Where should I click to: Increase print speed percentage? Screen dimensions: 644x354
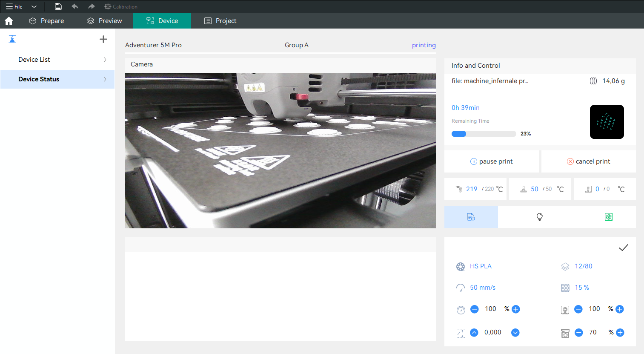click(516, 309)
